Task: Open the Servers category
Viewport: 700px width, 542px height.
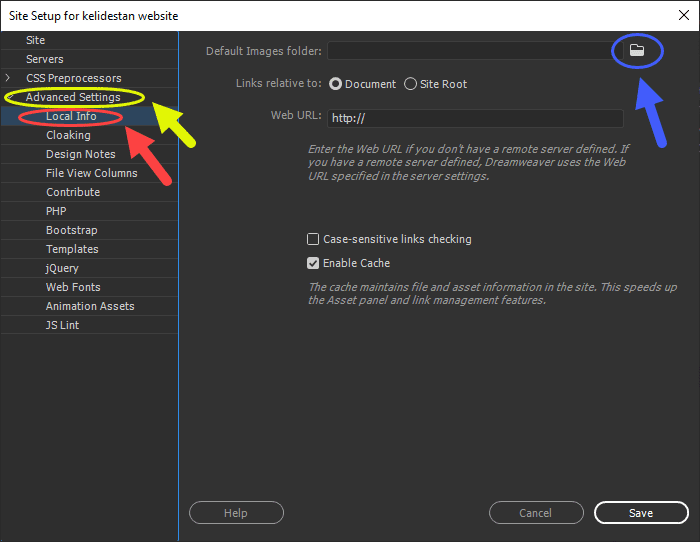Action: (89, 59)
